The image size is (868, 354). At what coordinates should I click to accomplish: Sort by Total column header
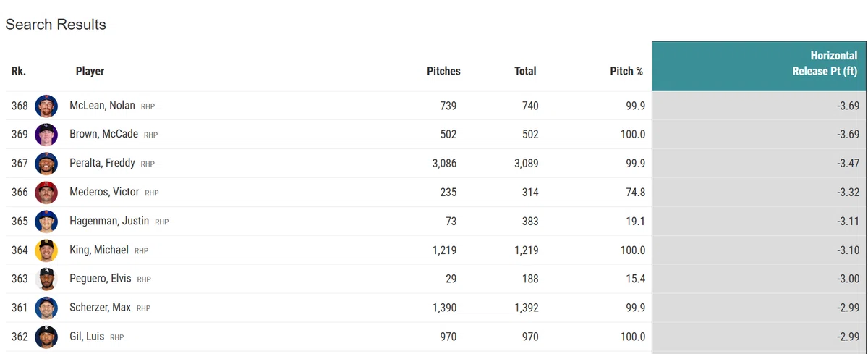(x=525, y=71)
